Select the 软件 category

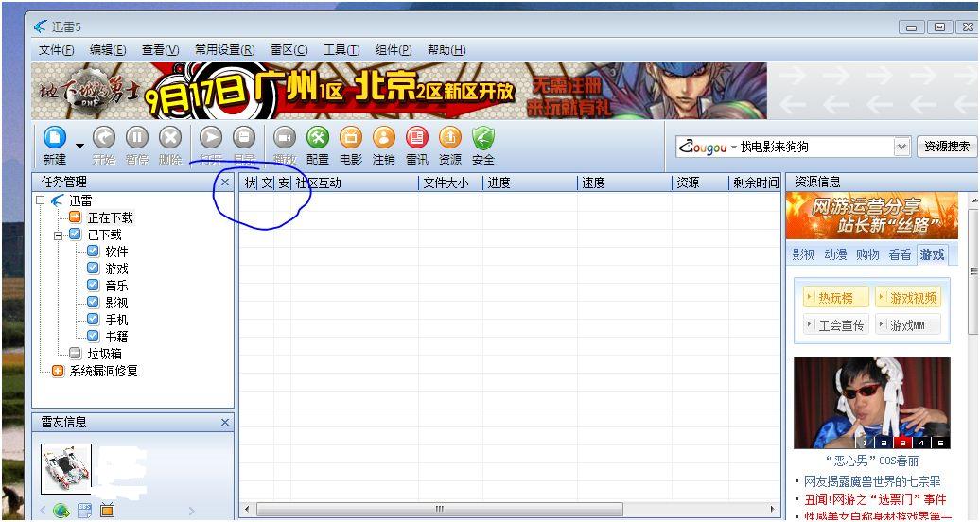tap(117, 252)
